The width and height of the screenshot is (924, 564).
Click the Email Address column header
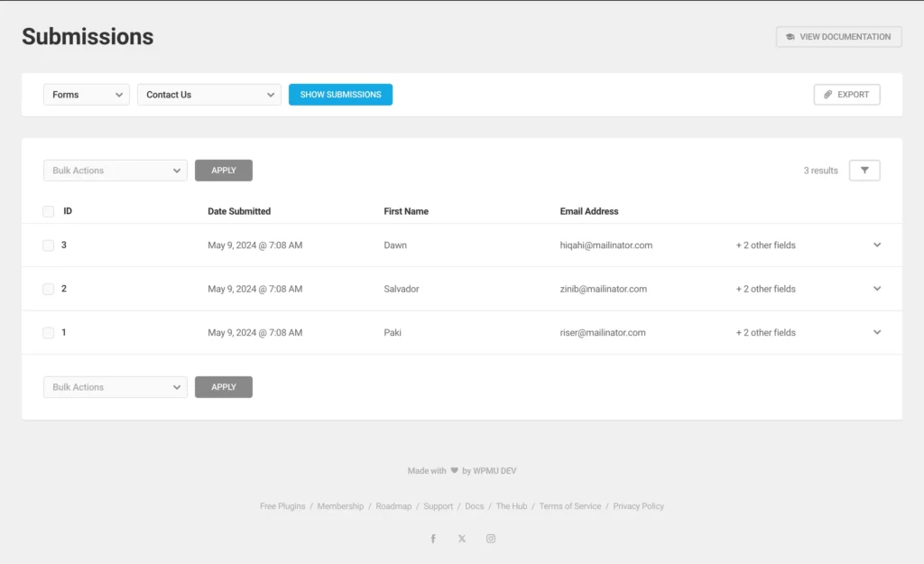589,211
